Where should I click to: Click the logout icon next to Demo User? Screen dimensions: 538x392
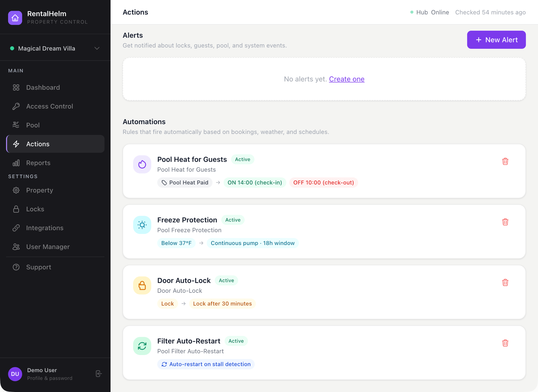(98, 374)
